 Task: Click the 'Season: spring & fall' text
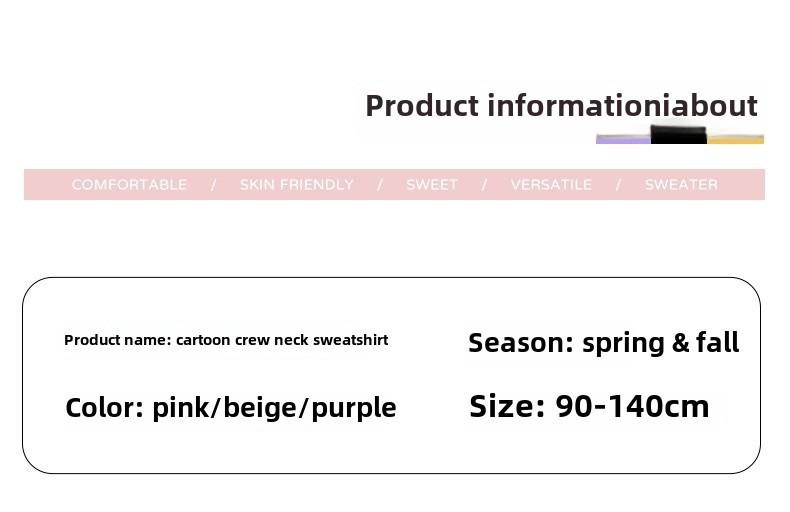[604, 343]
